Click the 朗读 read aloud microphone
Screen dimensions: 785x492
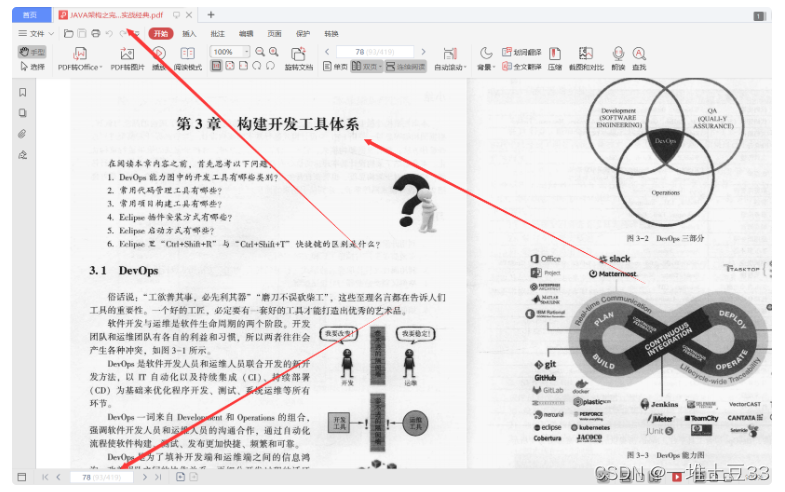tap(618, 59)
